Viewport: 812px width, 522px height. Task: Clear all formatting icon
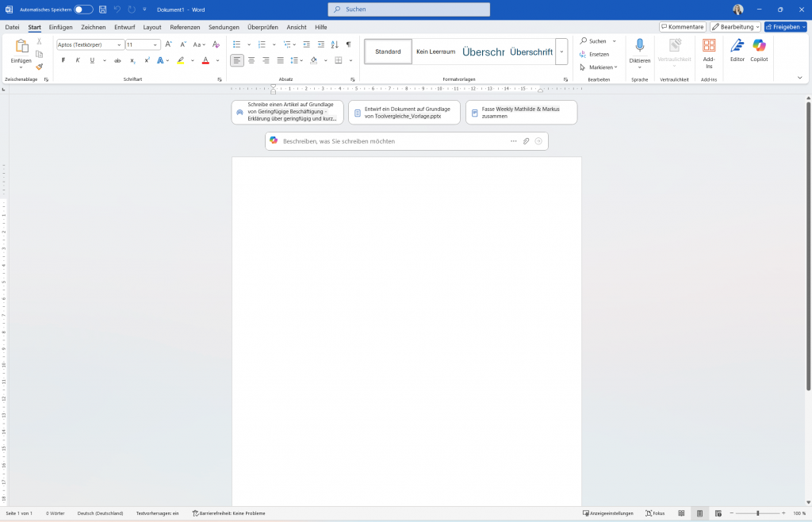coord(216,44)
